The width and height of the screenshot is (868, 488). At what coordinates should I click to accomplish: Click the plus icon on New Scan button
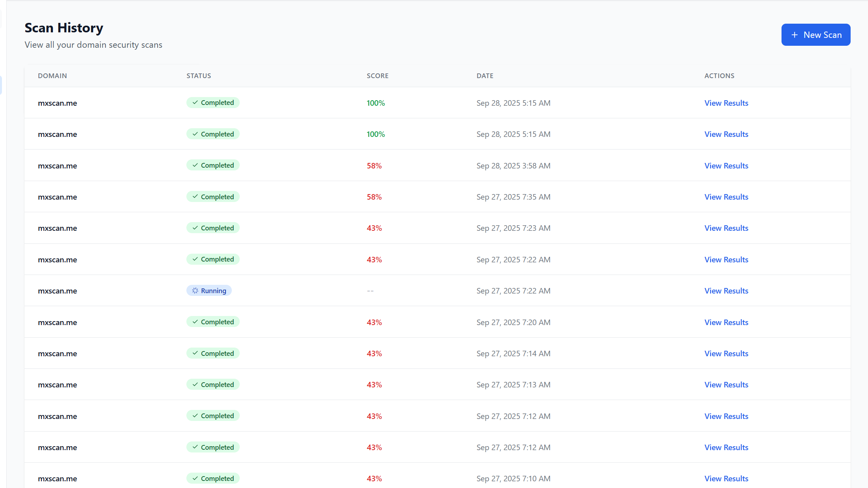pos(794,35)
